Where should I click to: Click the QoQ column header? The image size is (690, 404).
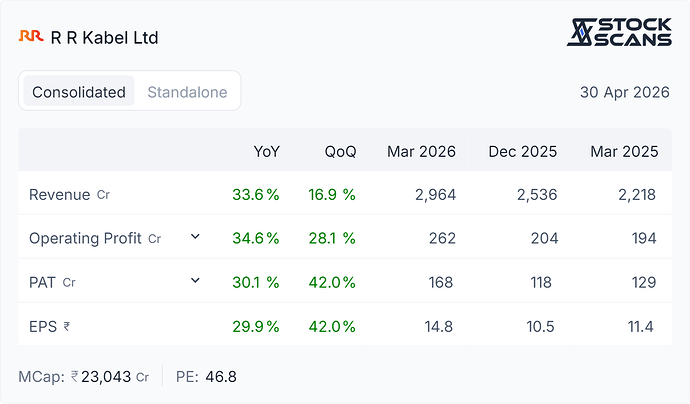click(340, 151)
